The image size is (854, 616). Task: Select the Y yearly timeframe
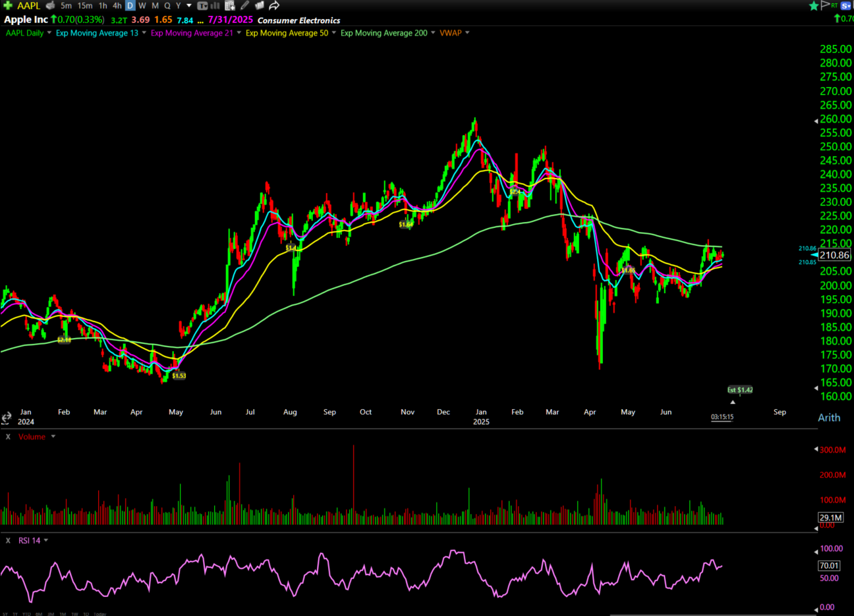coord(178,5)
